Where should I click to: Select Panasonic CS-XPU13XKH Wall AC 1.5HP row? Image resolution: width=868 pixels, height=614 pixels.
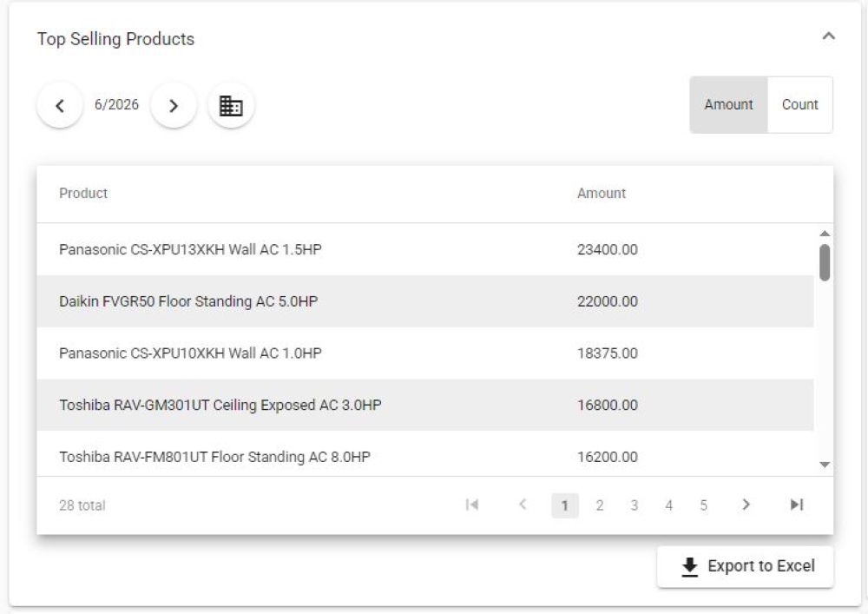coord(425,250)
